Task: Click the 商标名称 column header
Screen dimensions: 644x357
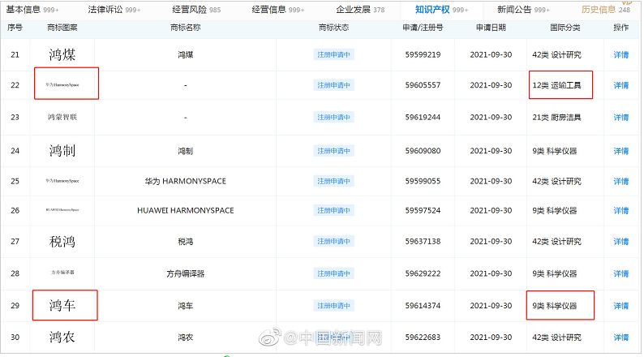Action: pos(185,28)
